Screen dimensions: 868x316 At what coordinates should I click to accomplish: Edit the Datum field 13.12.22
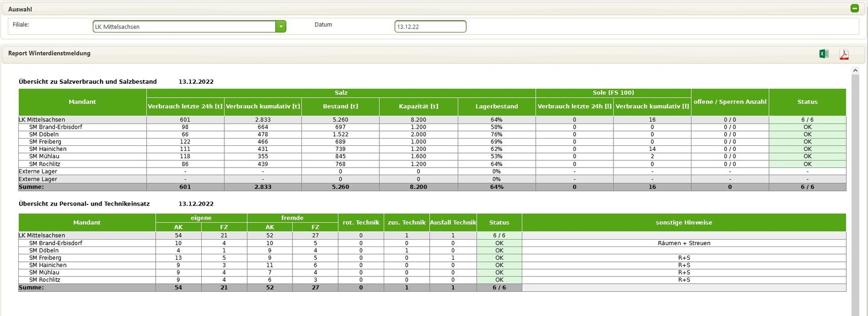click(x=430, y=27)
